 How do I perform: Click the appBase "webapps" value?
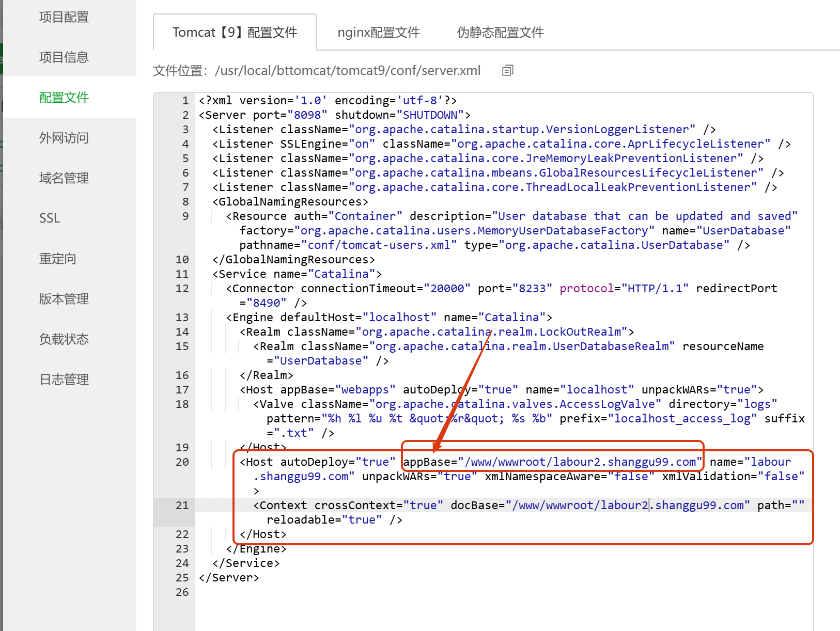(x=365, y=389)
